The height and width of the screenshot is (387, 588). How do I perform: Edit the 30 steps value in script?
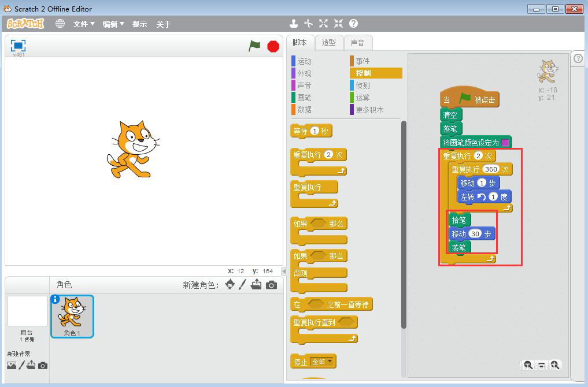475,234
